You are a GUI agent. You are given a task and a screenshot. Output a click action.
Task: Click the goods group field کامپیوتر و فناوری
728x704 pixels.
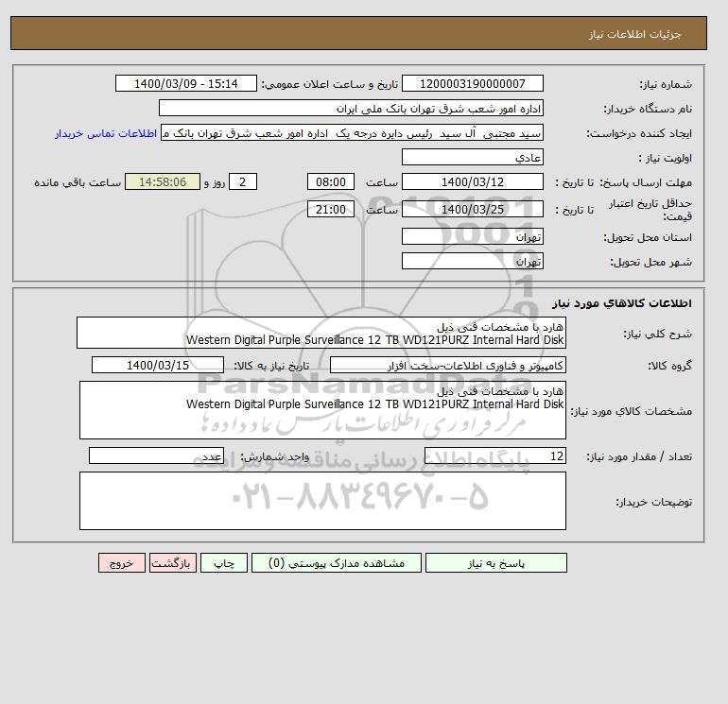pos(447,365)
